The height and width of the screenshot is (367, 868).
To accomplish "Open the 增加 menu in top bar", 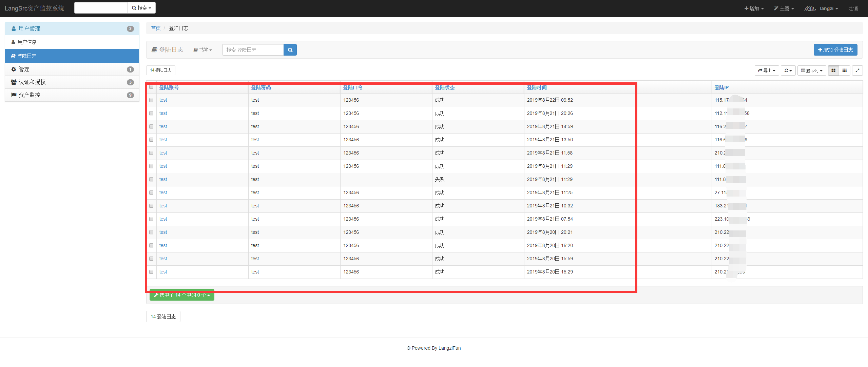I will pyautogui.click(x=754, y=8).
